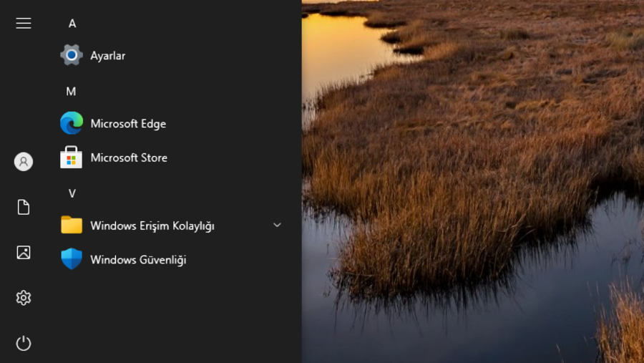The width and height of the screenshot is (644, 363).
Task: Click the Power button icon
Action: (24, 343)
